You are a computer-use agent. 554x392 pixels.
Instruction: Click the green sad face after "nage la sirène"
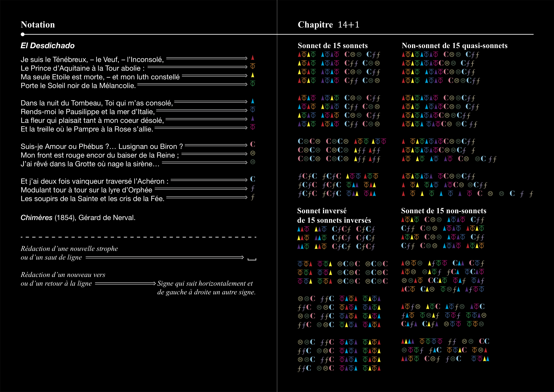coord(253,162)
